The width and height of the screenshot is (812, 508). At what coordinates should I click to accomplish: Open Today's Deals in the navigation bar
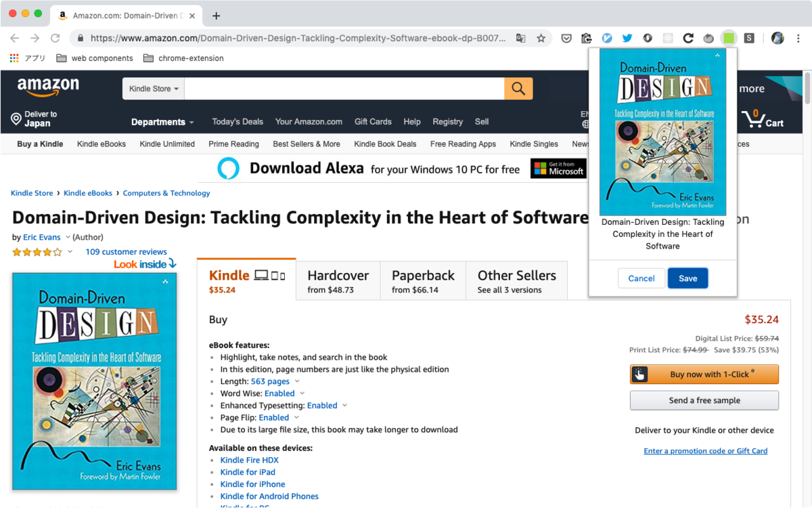point(238,122)
